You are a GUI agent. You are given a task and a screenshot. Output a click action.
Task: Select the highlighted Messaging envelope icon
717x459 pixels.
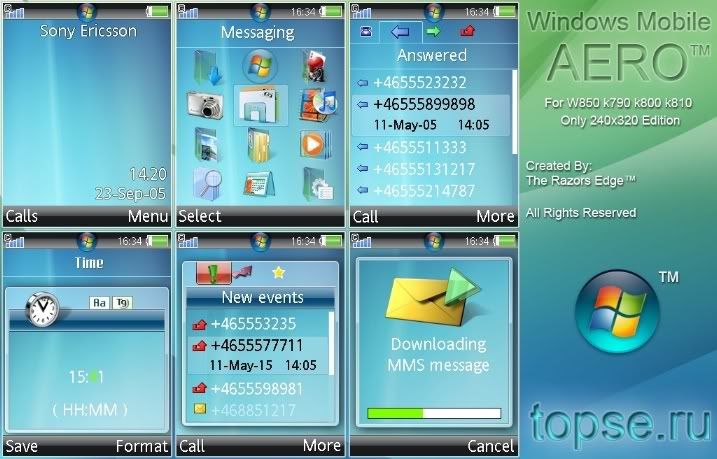point(261,106)
